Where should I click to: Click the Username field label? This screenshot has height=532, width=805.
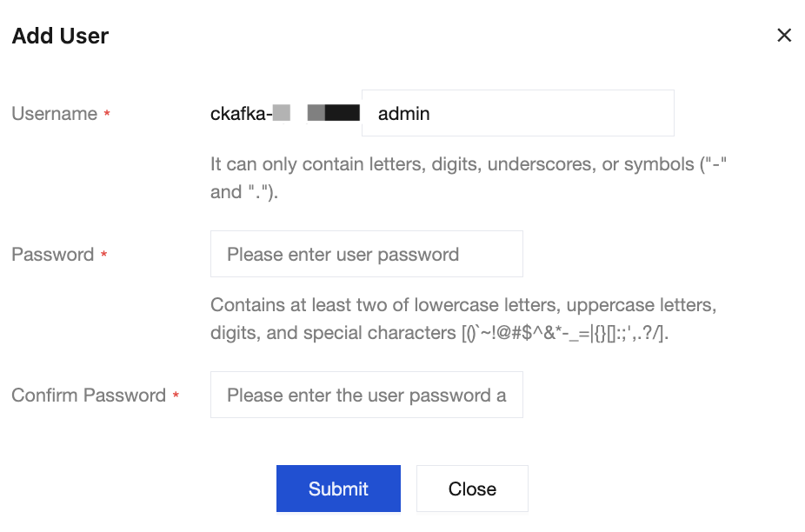54,114
